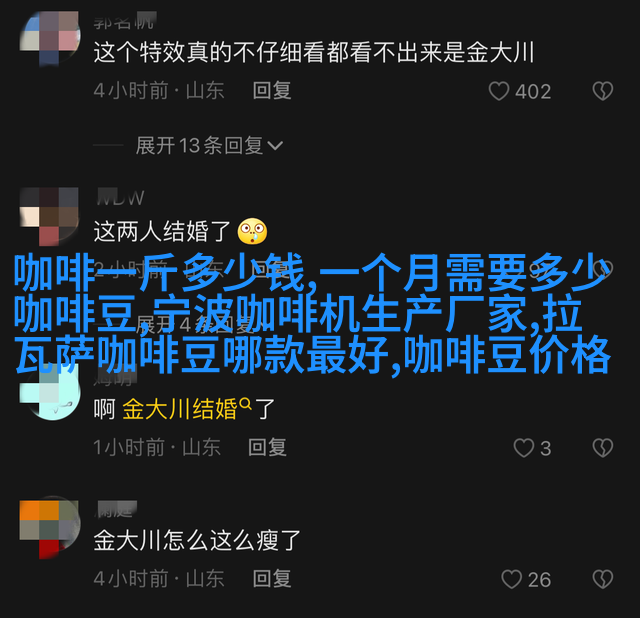
Task: Click chevron beside 展开13条回复
Action: pyautogui.click(x=275, y=145)
